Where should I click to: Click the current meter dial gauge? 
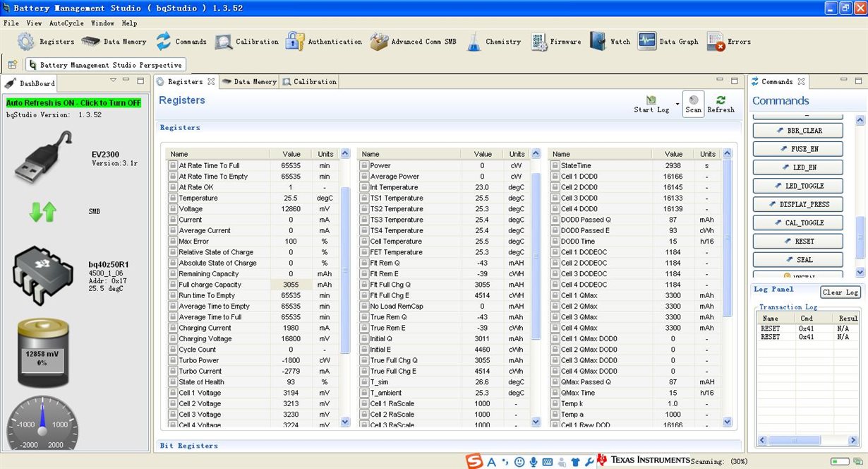[42, 424]
